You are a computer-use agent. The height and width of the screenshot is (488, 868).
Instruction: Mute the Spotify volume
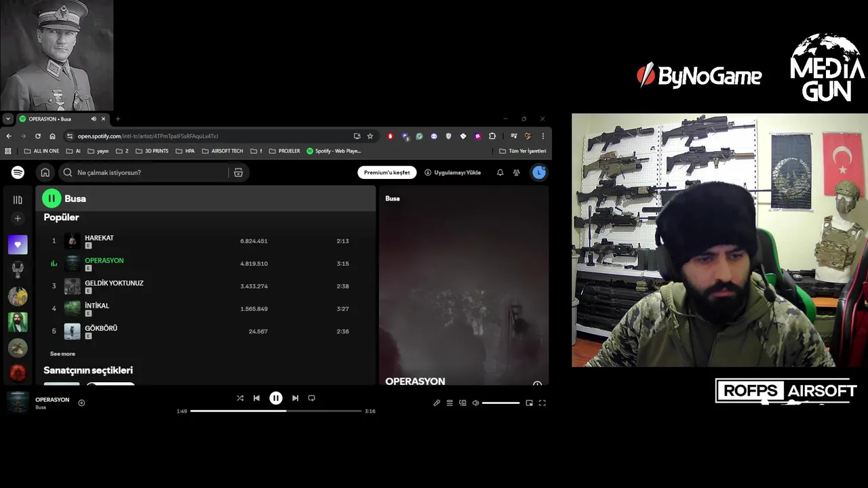[475, 403]
